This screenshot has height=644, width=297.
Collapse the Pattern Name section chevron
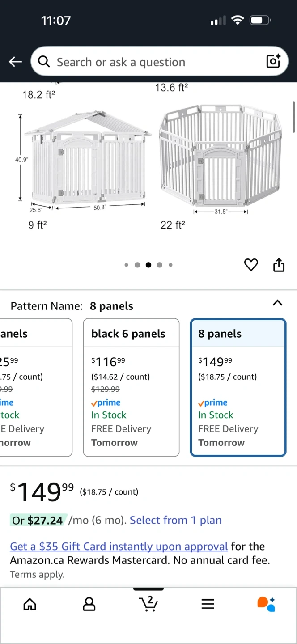[x=277, y=303]
